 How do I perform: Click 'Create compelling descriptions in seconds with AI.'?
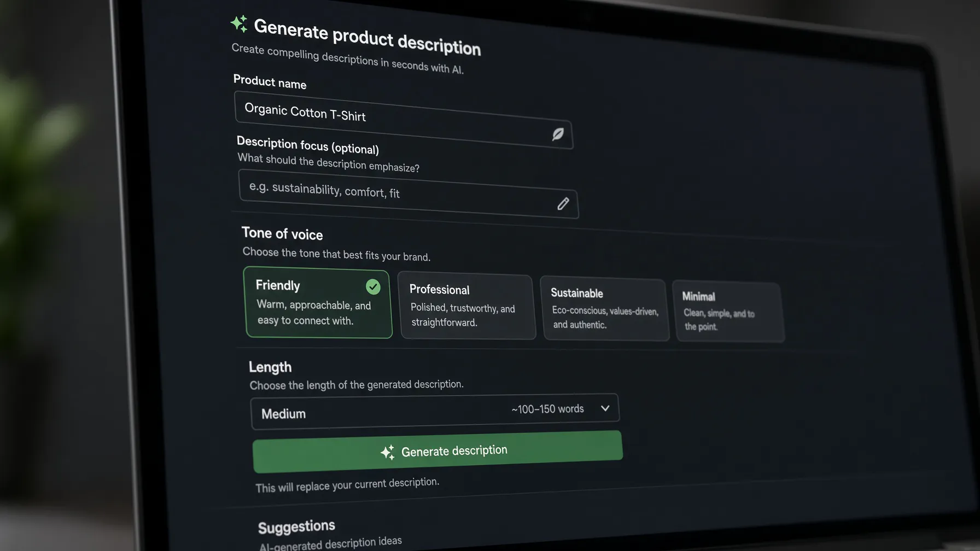pos(347,58)
